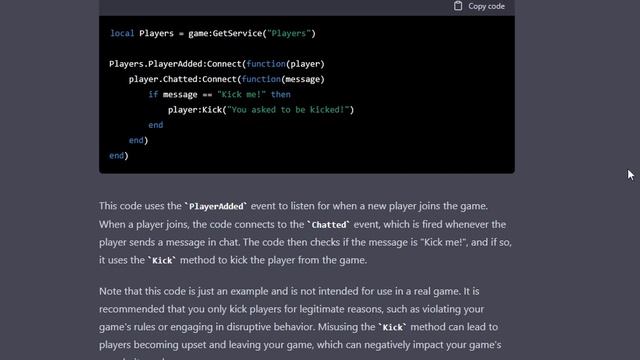This screenshot has height=360, width=640.
Task: Click inline code 'Kick' before 'method to kick'
Action: (162, 260)
